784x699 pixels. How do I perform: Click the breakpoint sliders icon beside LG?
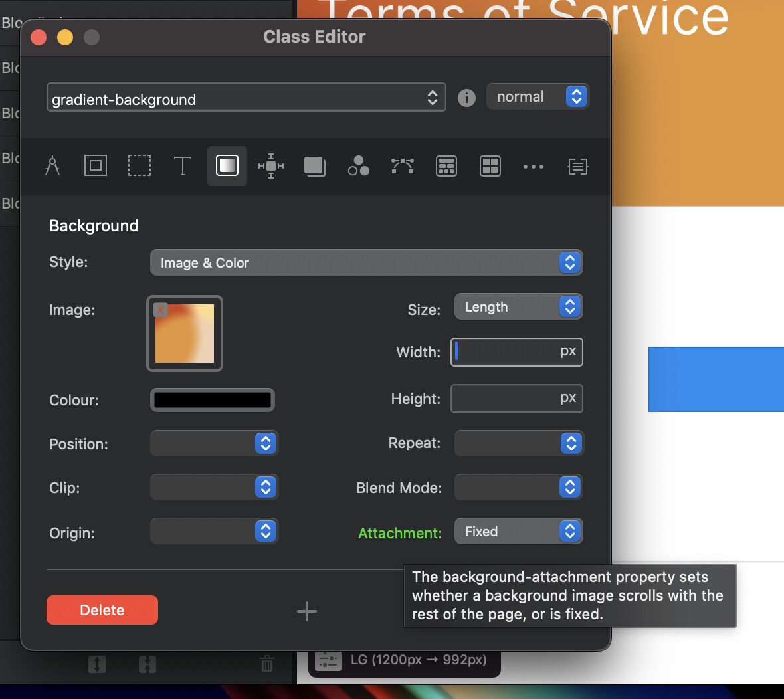[x=328, y=660]
